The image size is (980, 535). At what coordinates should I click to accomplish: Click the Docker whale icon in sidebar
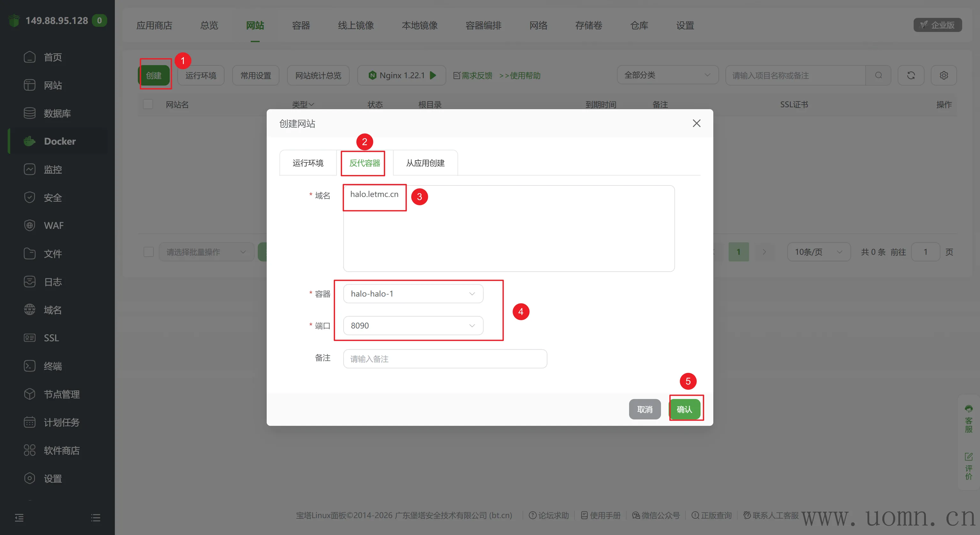29,141
